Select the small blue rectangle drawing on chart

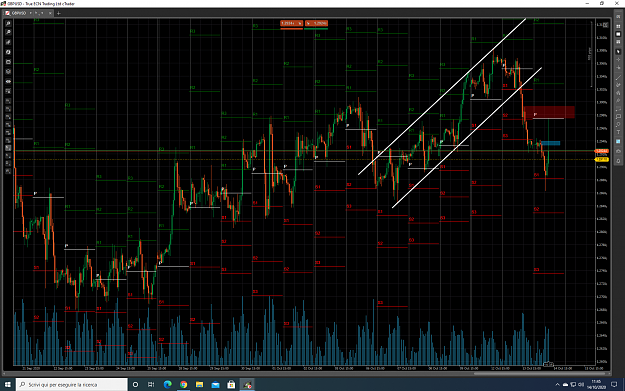click(550, 143)
